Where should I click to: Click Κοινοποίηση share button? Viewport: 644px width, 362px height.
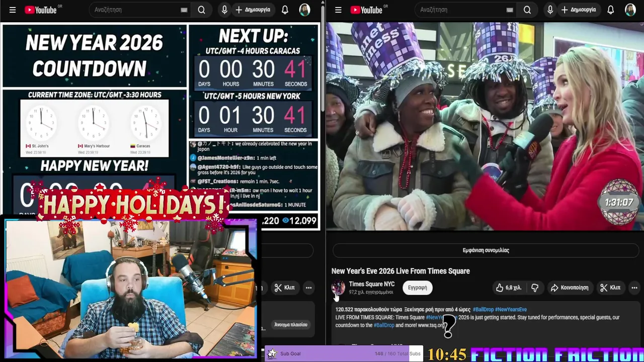coord(570,288)
